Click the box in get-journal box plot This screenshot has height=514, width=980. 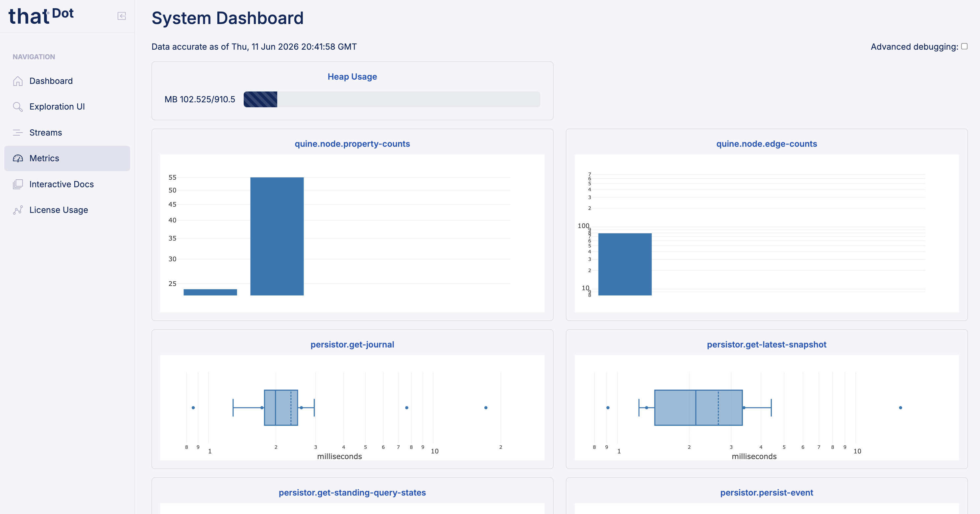pos(281,408)
